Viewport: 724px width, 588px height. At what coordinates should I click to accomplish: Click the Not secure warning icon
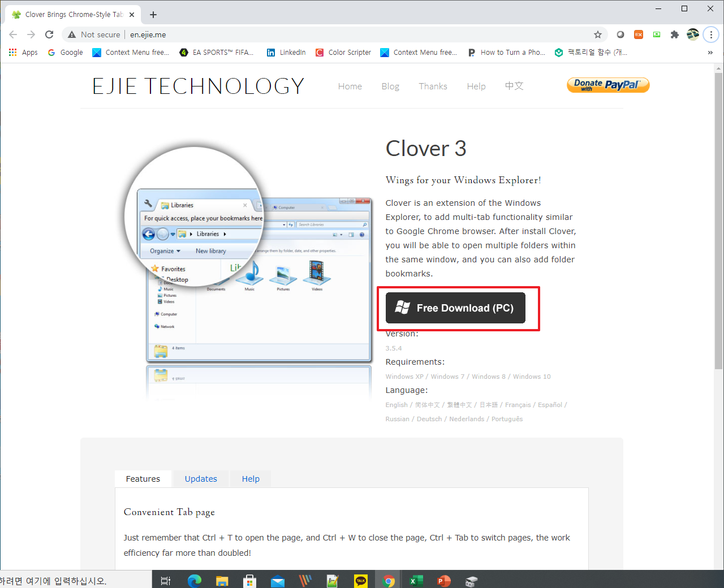tap(72, 34)
